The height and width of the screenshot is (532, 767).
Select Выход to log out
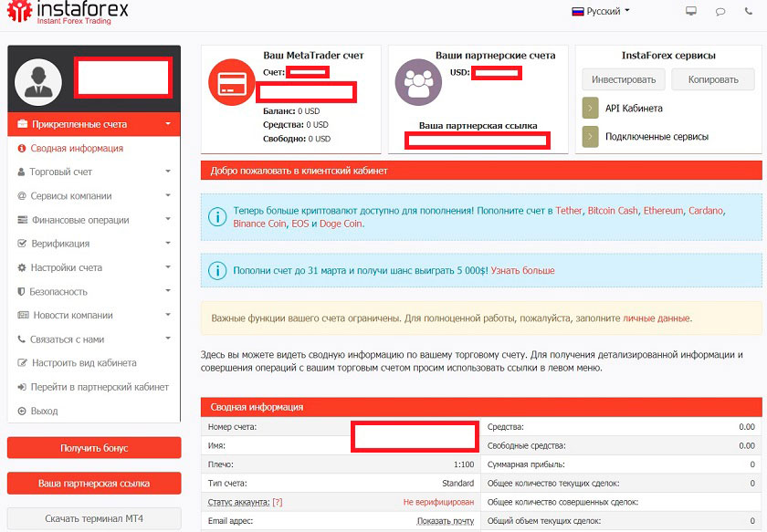click(44, 411)
